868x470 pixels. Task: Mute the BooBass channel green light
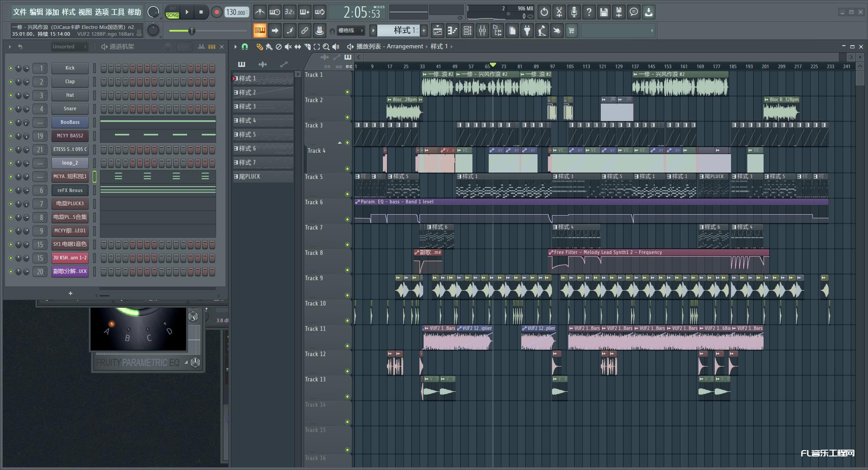coord(11,122)
